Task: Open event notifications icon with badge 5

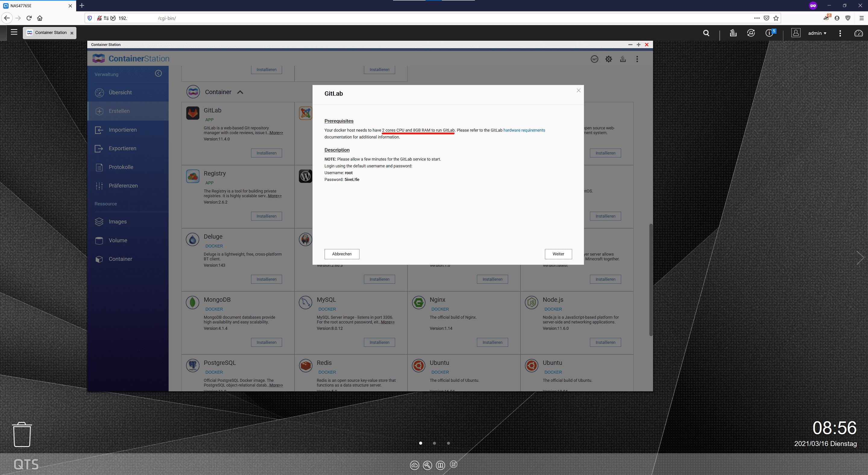Action: click(770, 33)
